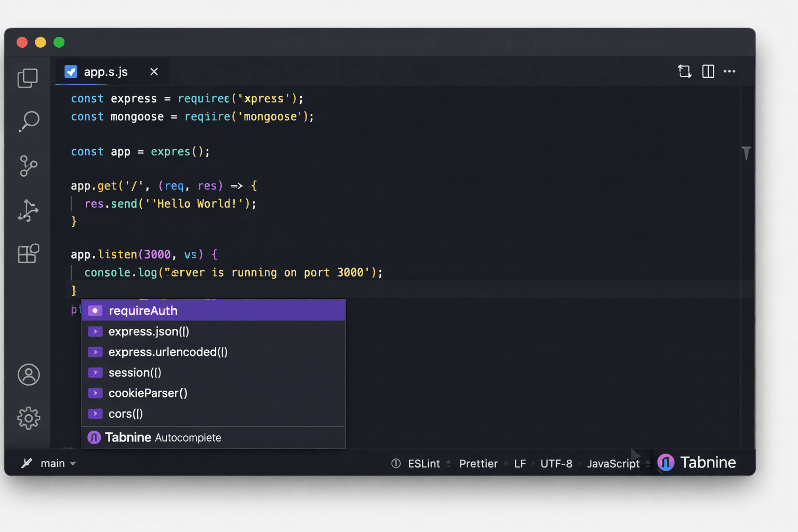Viewport: 798px width, 532px height.
Task: Click the app.listen(3000, vs) line
Action: pos(144,255)
